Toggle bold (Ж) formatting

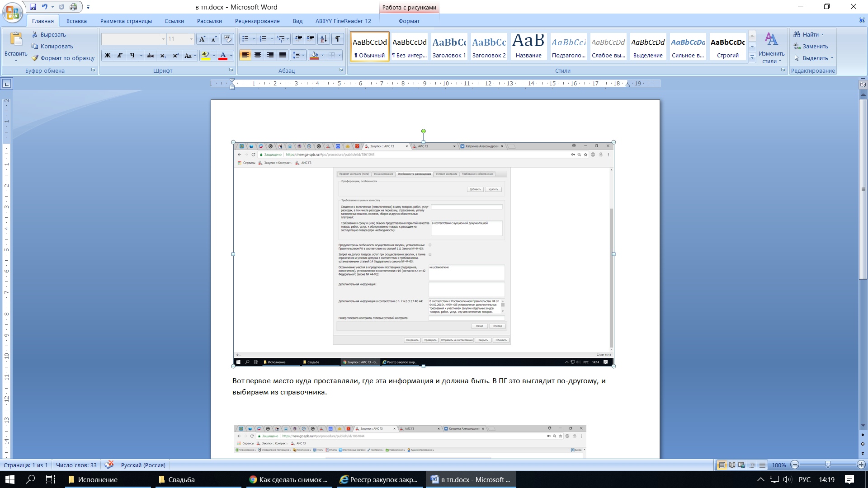click(x=108, y=56)
